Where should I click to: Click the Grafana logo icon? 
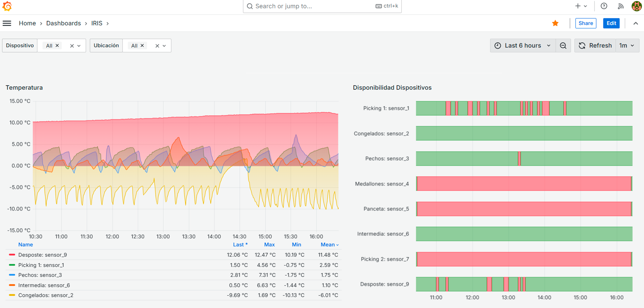7,6
